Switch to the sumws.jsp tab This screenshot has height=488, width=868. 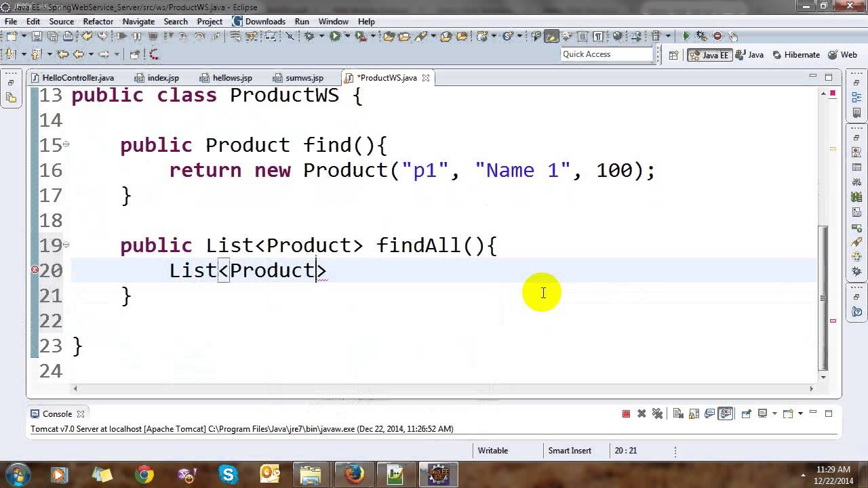298,78
